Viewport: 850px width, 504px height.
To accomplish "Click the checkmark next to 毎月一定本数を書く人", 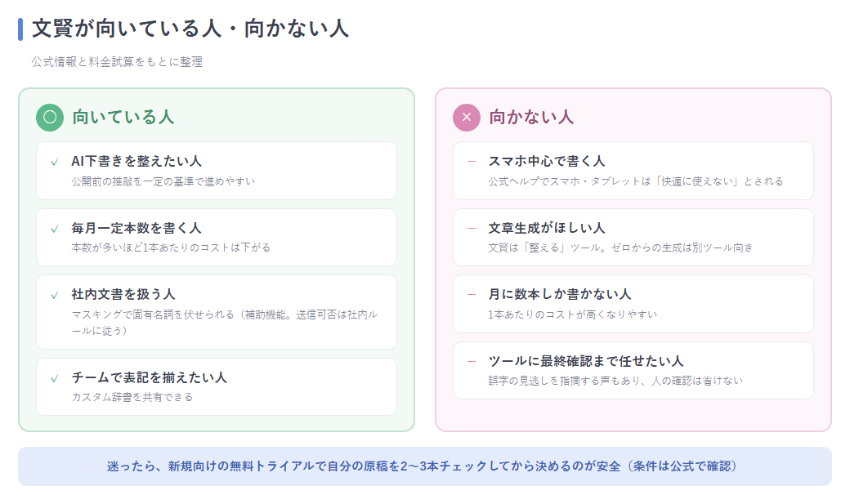I will pyautogui.click(x=55, y=229).
